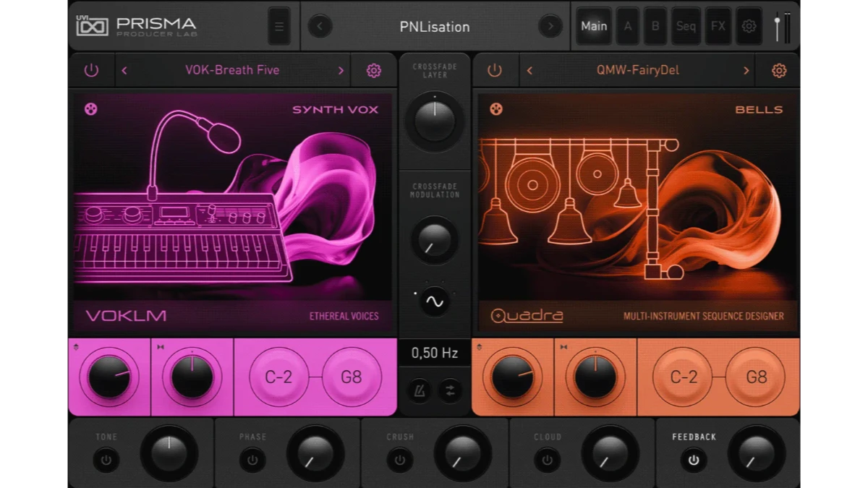The height and width of the screenshot is (488, 868).
Task: Select previous sound before VOK-Breath Five
Action: 124,71
